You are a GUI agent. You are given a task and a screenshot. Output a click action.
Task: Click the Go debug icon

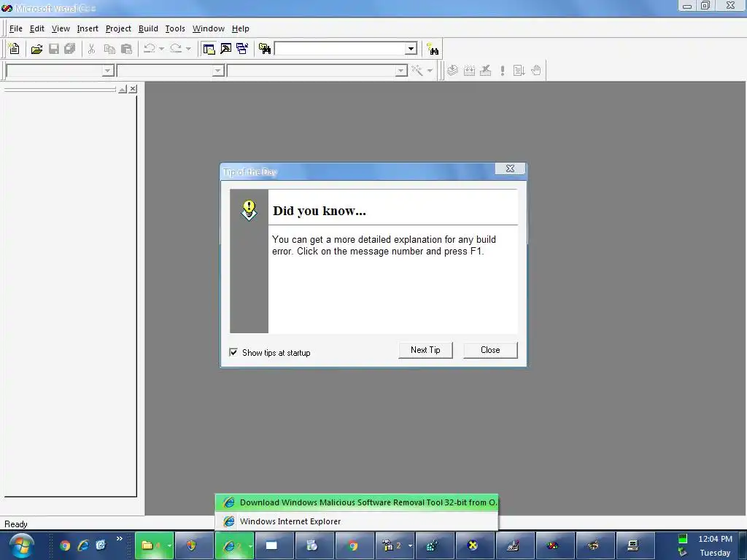pos(519,71)
